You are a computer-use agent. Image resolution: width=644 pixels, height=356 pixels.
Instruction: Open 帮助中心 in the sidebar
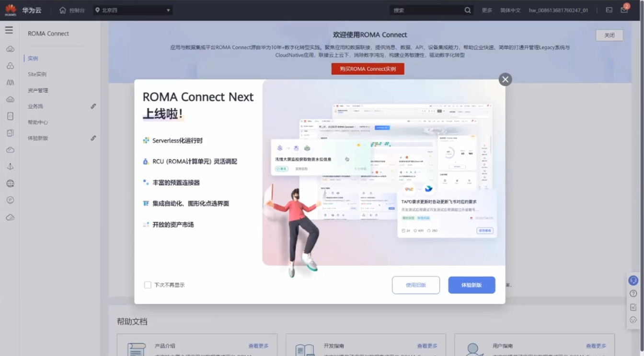pyautogui.click(x=38, y=122)
